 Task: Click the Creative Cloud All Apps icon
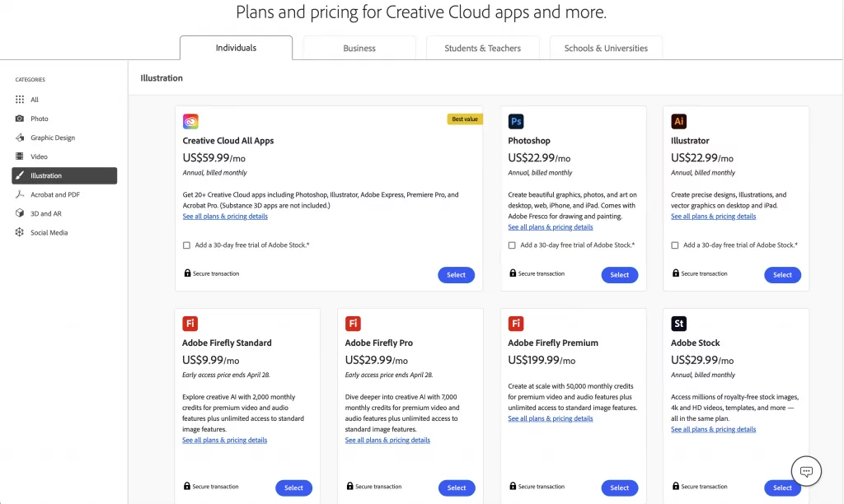coord(191,120)
